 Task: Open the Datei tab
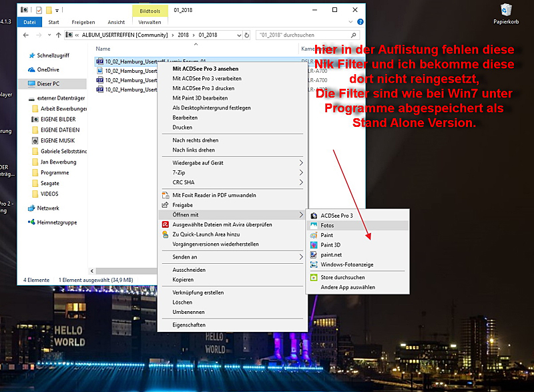coord(29,22)
